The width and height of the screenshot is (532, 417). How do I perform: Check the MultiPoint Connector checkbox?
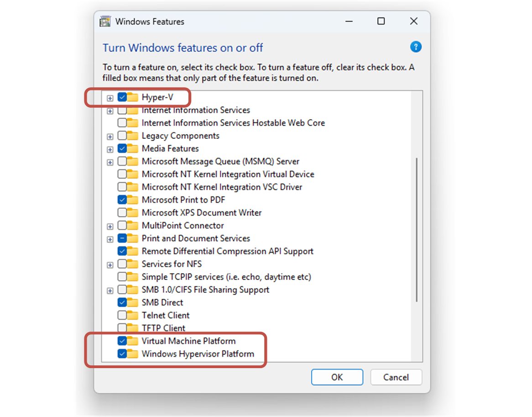pyautogui.click(x=122, y=225)
